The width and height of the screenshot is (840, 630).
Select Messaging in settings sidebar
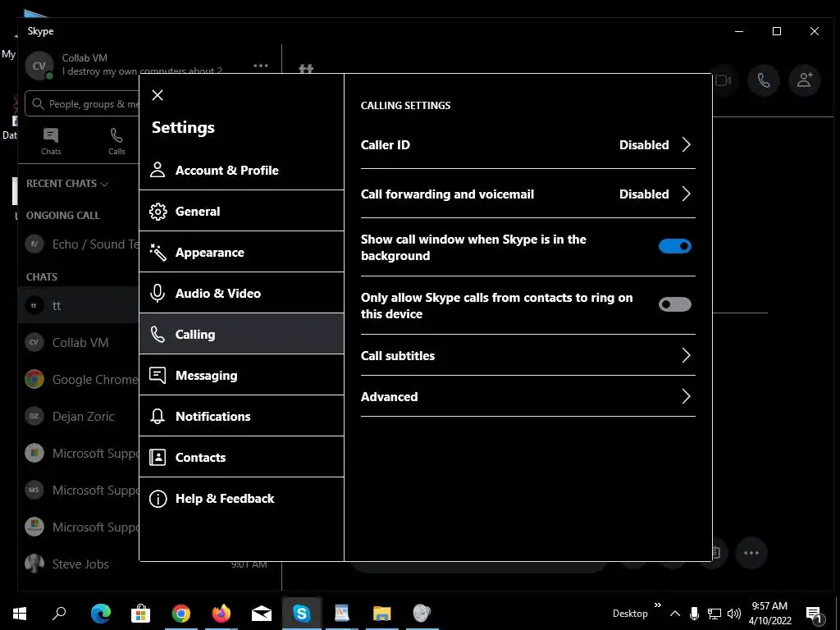click(241, 375)
